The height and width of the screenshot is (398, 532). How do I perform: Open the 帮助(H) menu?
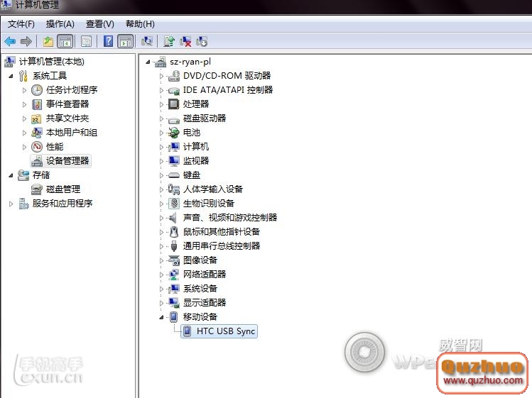(x=140, y=24)
